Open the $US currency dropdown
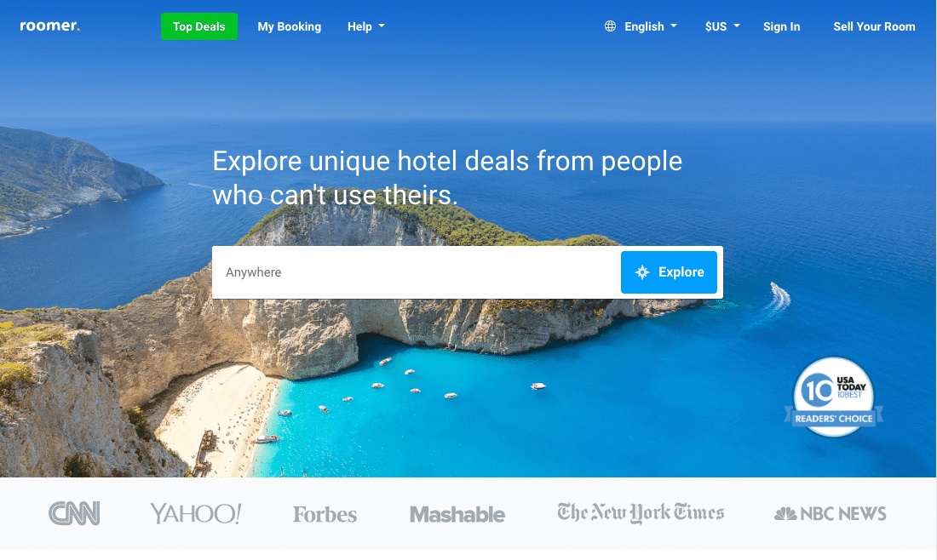 pos(722,26)
